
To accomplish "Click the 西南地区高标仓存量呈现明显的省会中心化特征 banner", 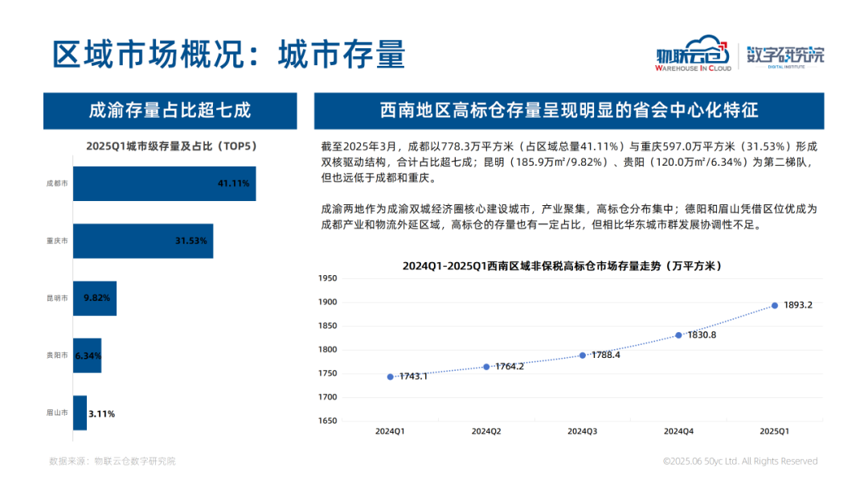I will point(569,111).
